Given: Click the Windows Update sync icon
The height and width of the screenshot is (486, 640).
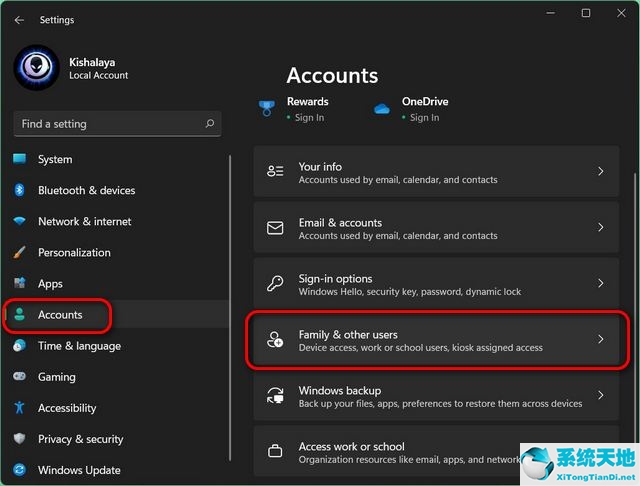Looking at the screenshot, I should click(19, 470).
